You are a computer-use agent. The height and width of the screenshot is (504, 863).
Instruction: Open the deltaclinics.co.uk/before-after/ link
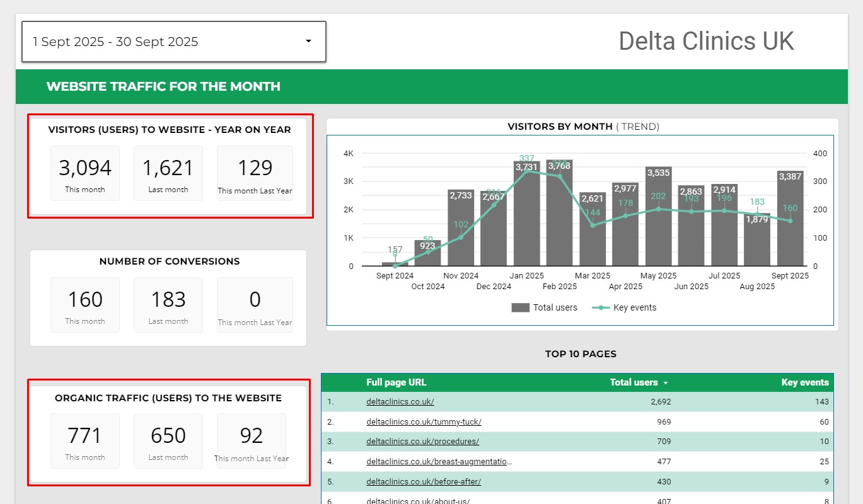coord(423,482)
